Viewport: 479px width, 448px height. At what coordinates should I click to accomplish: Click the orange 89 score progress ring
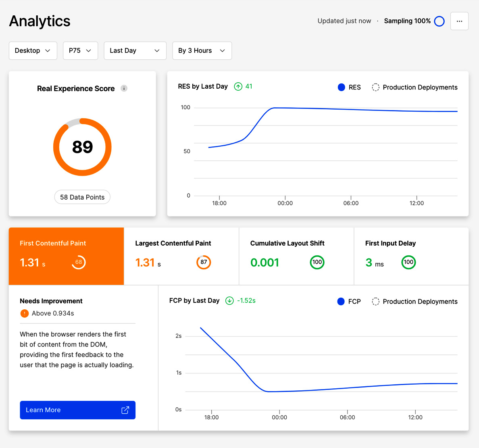pyautogui.click(x=82, y=147)
